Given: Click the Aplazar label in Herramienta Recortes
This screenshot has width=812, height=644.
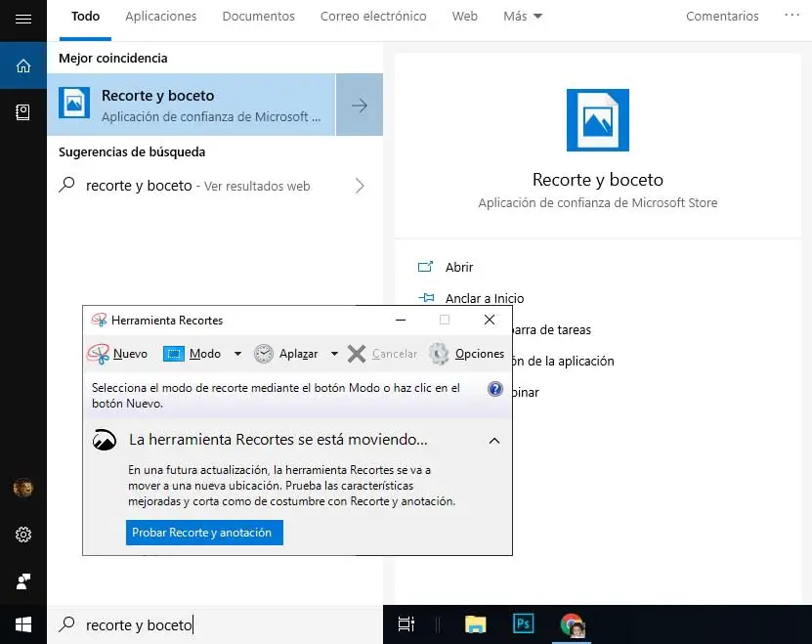Looking at the screenshot, I should [298, 354].
